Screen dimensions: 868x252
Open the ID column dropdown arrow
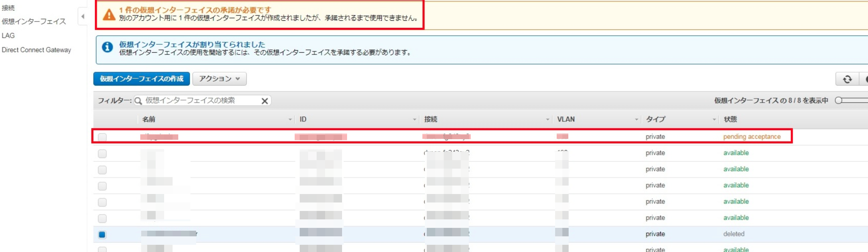415,119
